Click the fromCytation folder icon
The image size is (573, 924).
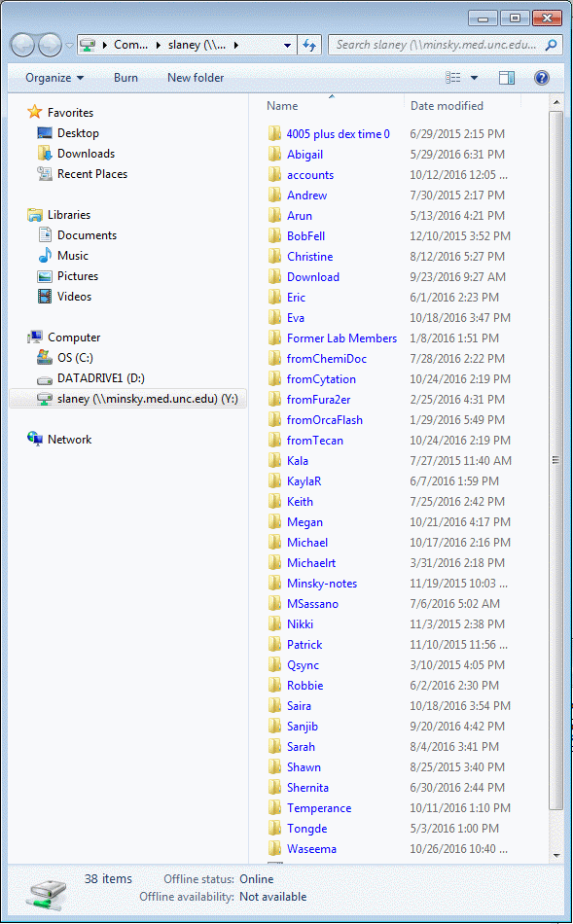[x=274, y=379]
